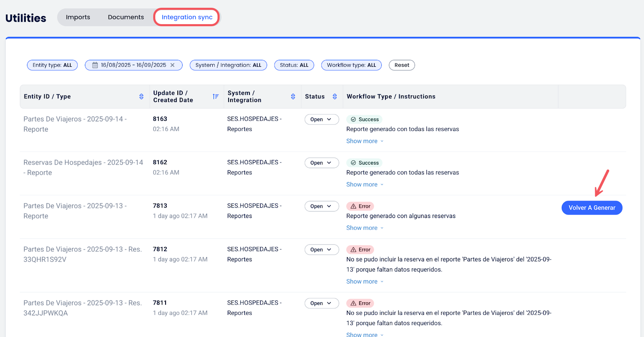Open the Status dropdown for update 7812

(321, 250)
